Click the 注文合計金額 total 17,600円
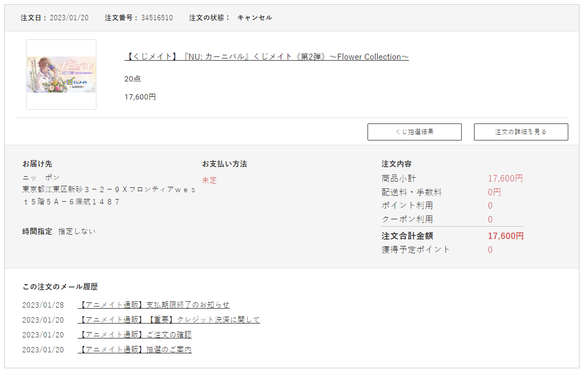Viewport: 588px width, 372px height. (506, 236)
